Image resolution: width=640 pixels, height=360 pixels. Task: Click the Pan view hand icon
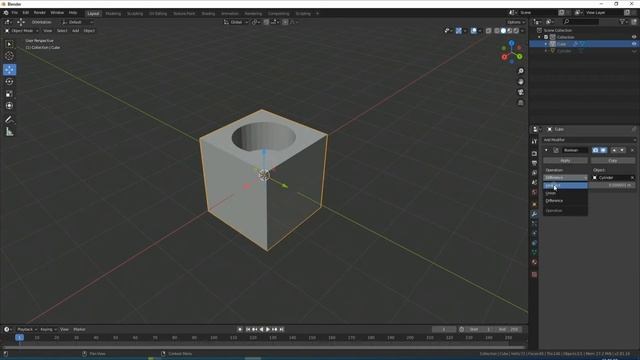pos(520,82)
